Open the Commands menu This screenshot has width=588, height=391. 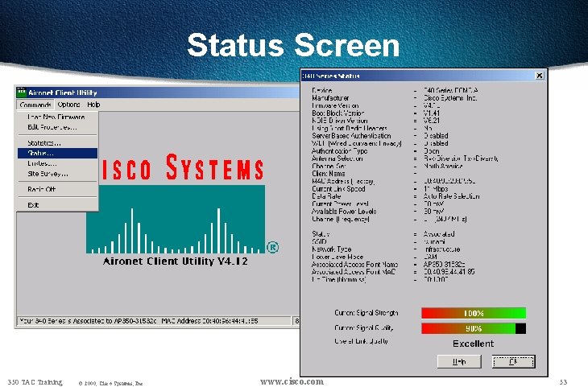point(35,105)
